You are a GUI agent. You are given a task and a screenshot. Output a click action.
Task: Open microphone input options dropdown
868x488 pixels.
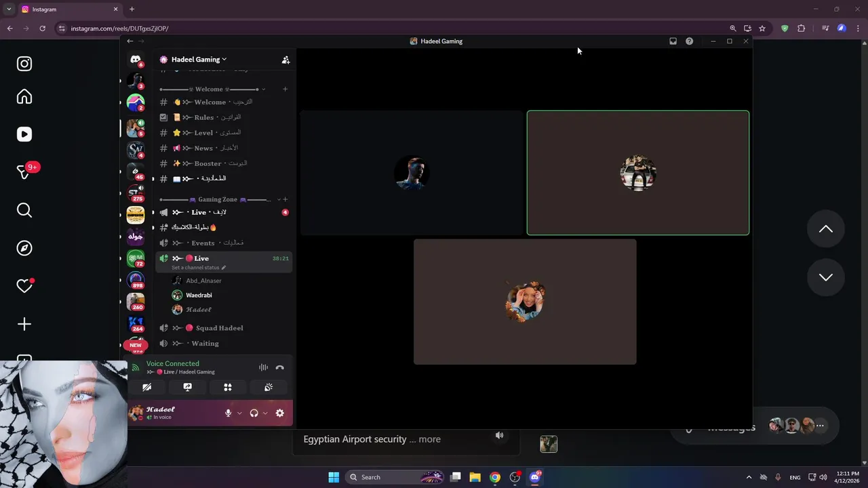pyautogui.click(x=239, y=413)
